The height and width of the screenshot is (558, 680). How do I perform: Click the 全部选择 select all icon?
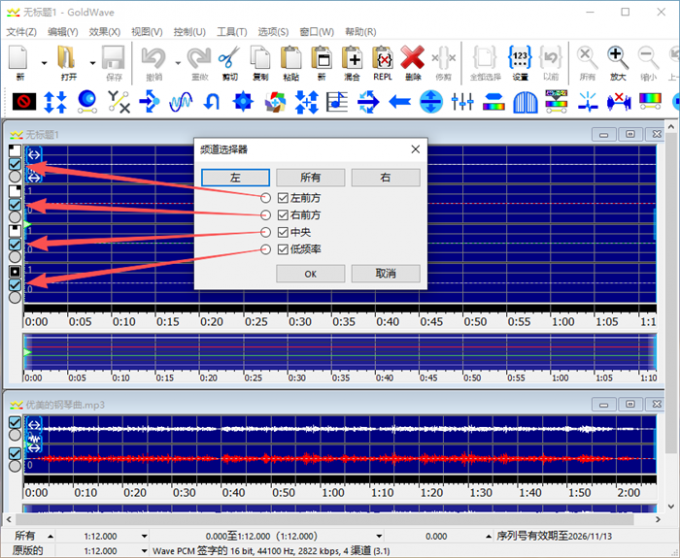coord(485,59)
